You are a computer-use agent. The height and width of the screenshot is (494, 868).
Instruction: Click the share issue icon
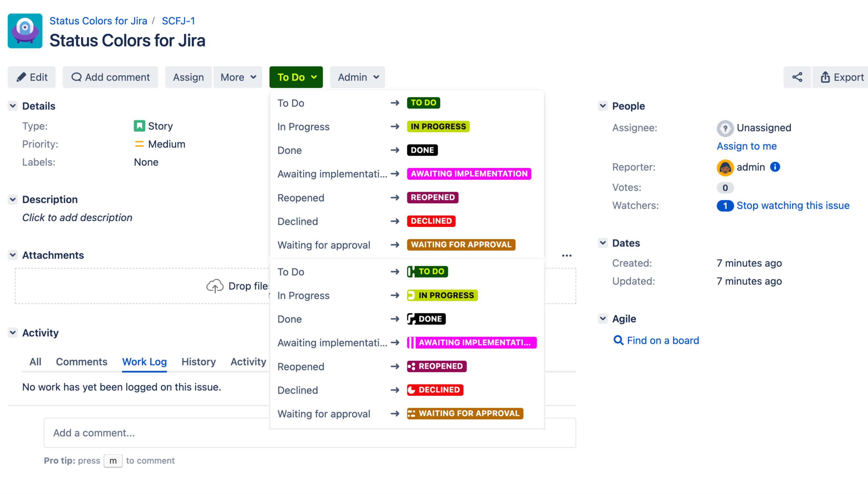tap(797, 77)
